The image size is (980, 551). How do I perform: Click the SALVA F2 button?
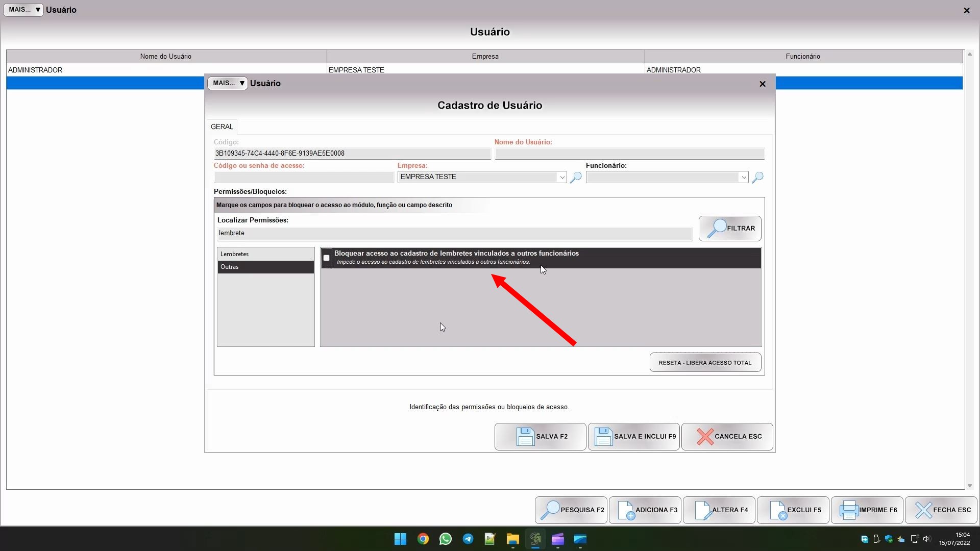tap(540, 436)
